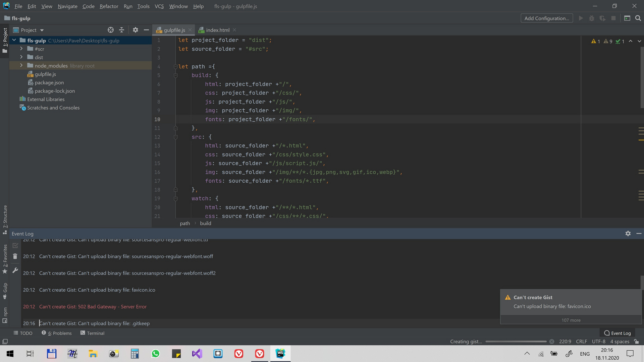
Task: Toggle the Event Log button in status bar
Action: (x=618, y=333)
